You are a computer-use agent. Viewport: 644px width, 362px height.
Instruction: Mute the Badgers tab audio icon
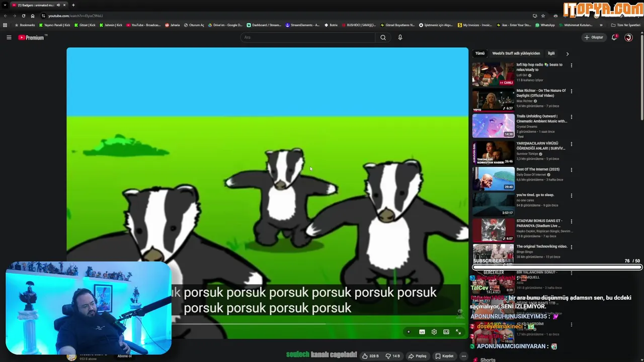click(58, 5)
